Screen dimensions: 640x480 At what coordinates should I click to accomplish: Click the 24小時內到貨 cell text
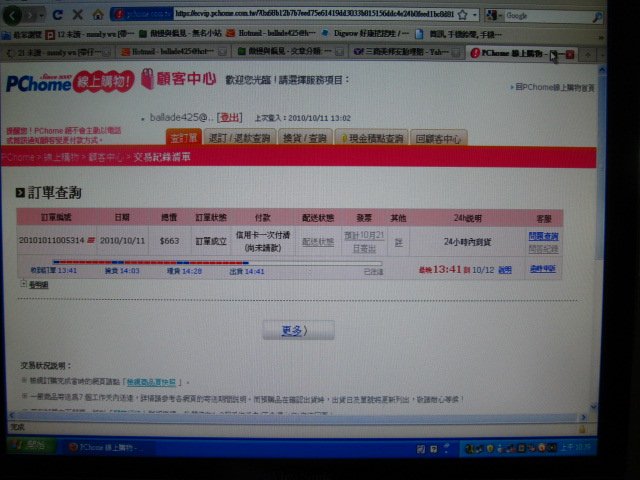[x=467, y=242]
